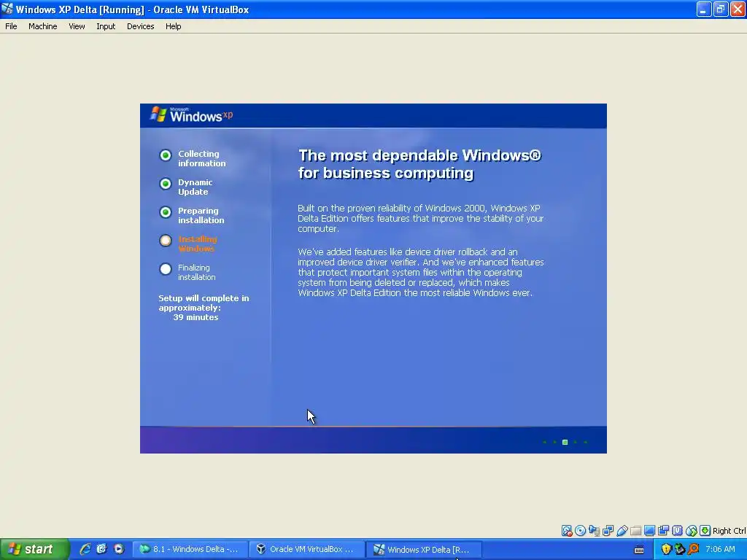Open the Help menu
This screenshot has width=747, height=560.
tap(174, 26)
